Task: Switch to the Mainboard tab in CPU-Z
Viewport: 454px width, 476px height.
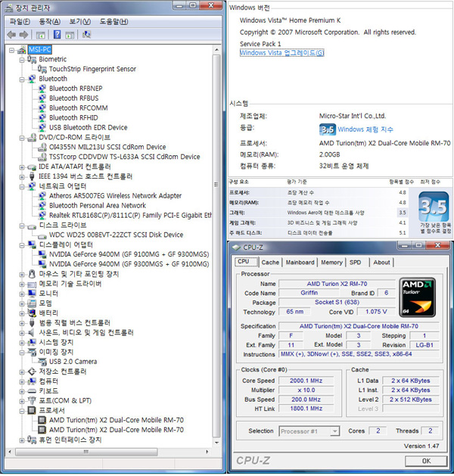Action: 300,263
